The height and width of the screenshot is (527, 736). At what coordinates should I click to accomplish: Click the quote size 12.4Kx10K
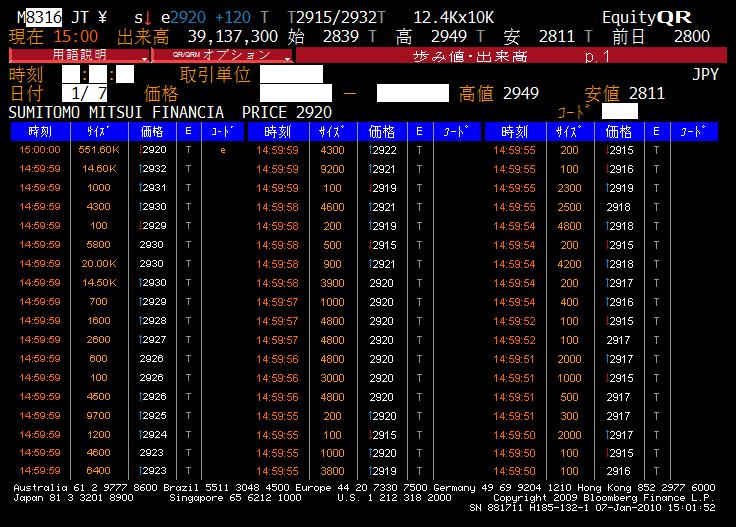point(453,17)
